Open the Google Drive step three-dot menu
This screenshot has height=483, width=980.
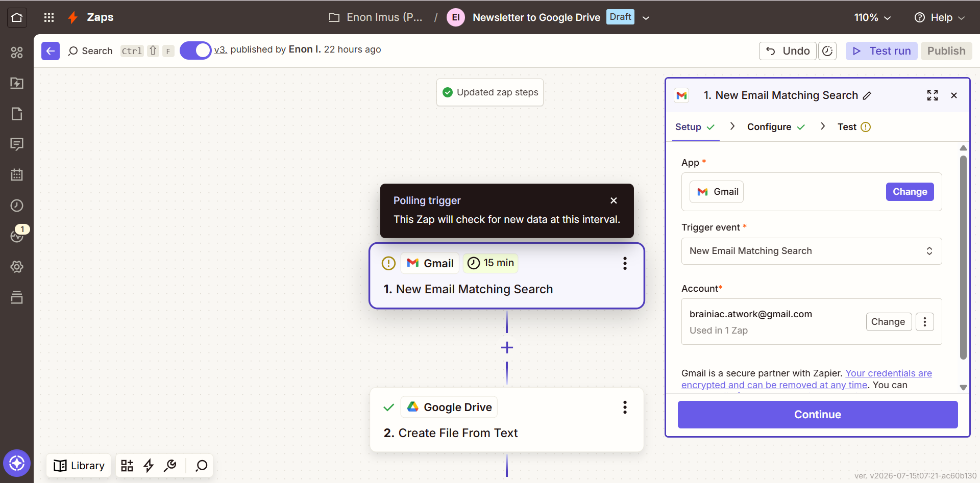[x=625, y=407]
